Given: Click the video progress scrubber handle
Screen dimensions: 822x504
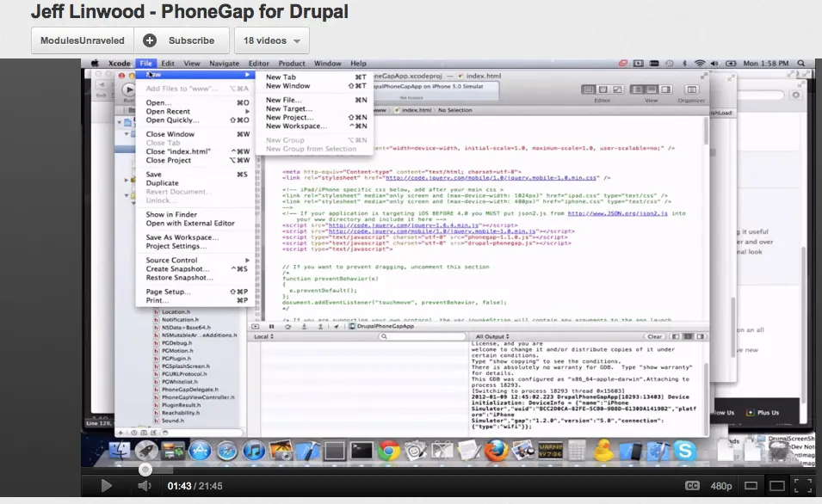Looking at the screenshot, I should click(145, 470).
